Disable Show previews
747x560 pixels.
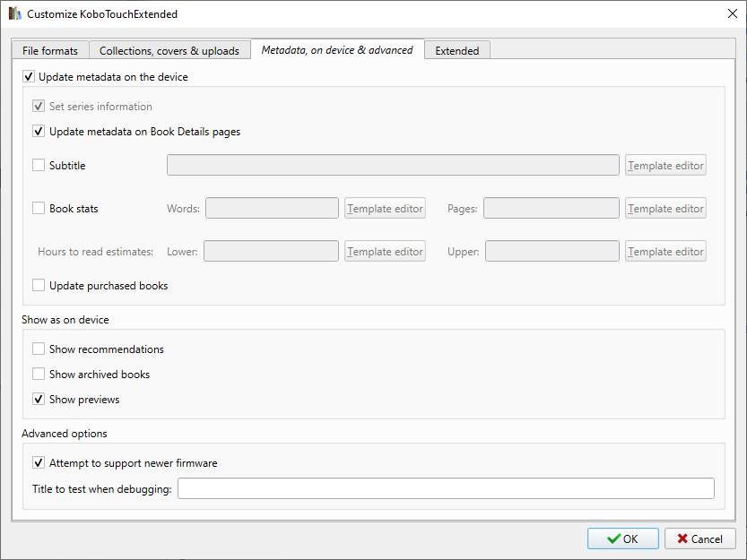(x=39, y=400)
